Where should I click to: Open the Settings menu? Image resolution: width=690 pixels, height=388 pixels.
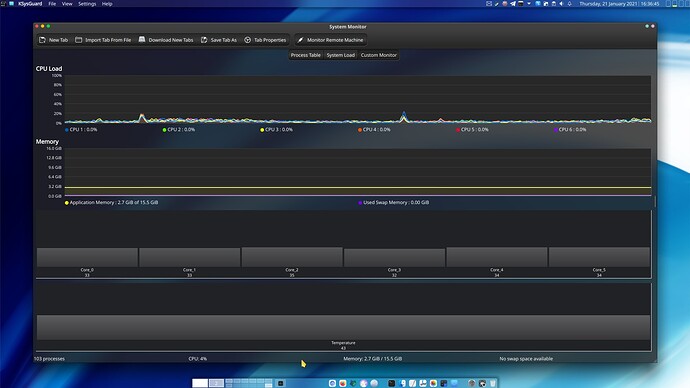coord(87,4)
